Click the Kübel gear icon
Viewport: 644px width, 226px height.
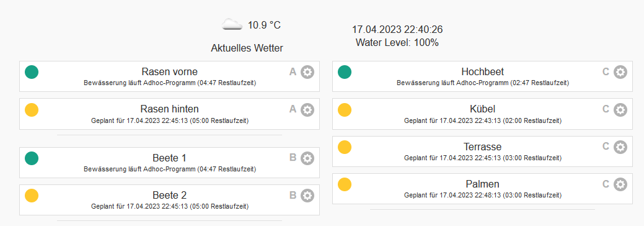[620, 109]
